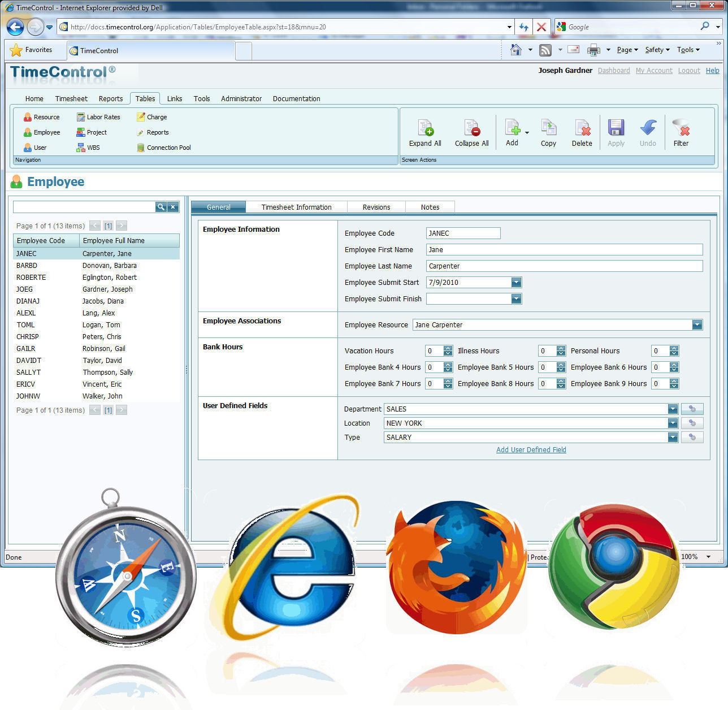The image size is (728, 710).
Task: Open the Employee Submit Finish date dropdown
Action: coord(516,298)
